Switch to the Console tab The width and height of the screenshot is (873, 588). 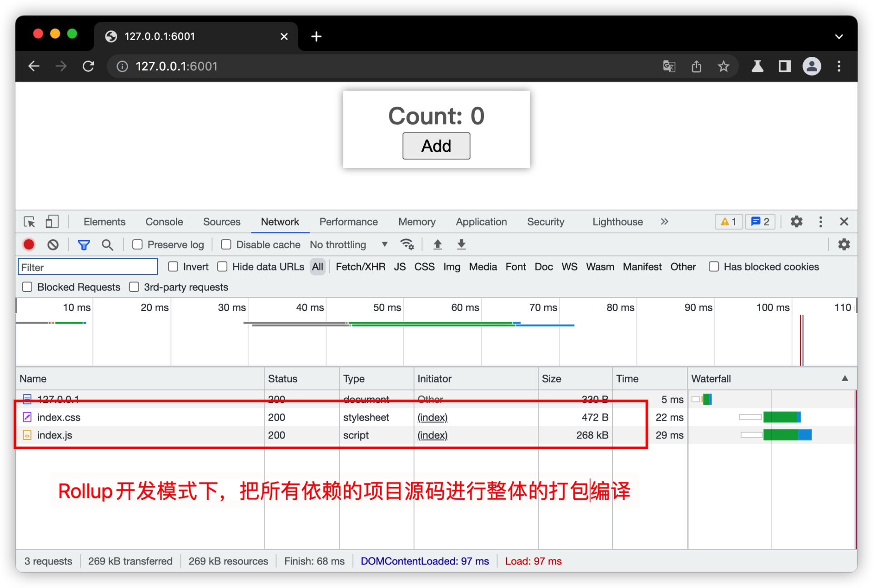pos(164,222)
